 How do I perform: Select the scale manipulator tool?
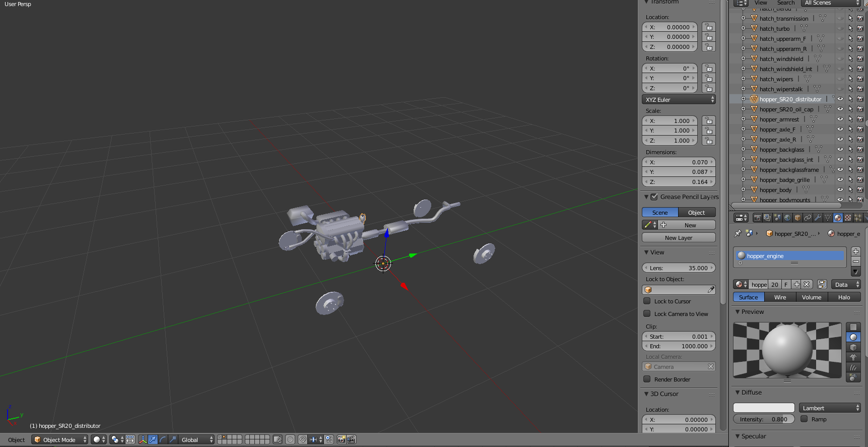tap(172, 439)
